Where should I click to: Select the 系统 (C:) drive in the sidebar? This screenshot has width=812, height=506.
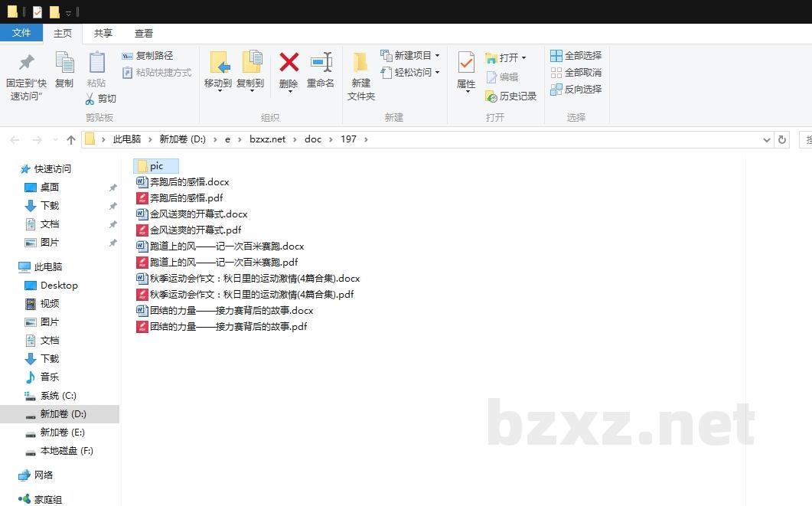click(x=58, y=396)
